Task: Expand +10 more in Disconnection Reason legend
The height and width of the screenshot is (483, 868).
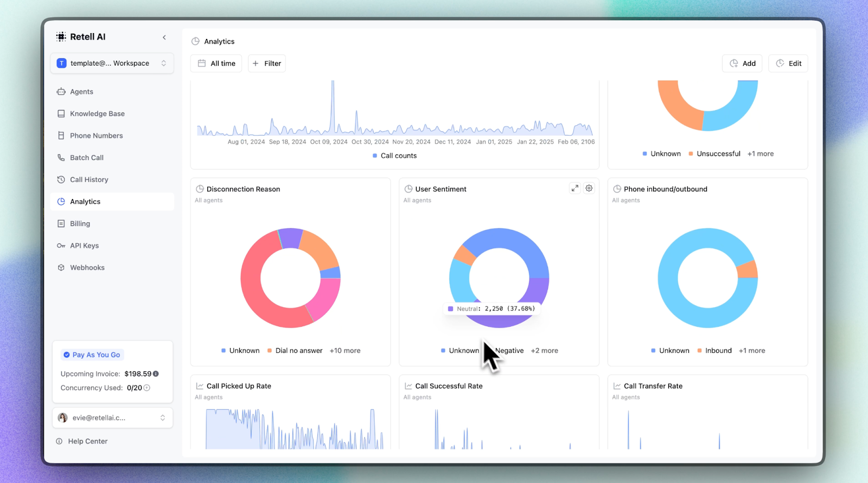Action: pyautogui.click(x=345, y=351)
